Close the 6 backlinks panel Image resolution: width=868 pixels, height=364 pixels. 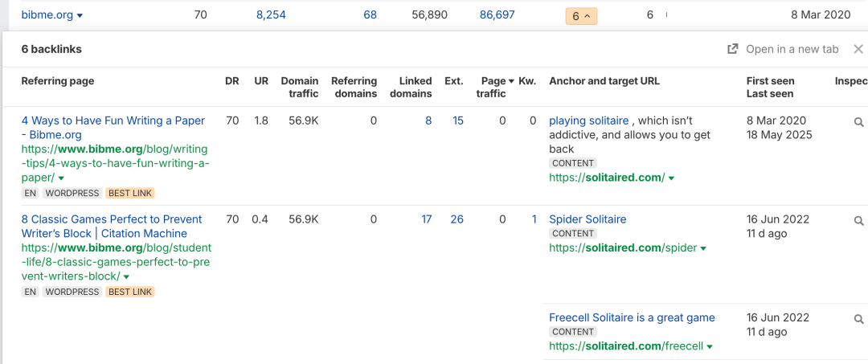pos(858,49)
